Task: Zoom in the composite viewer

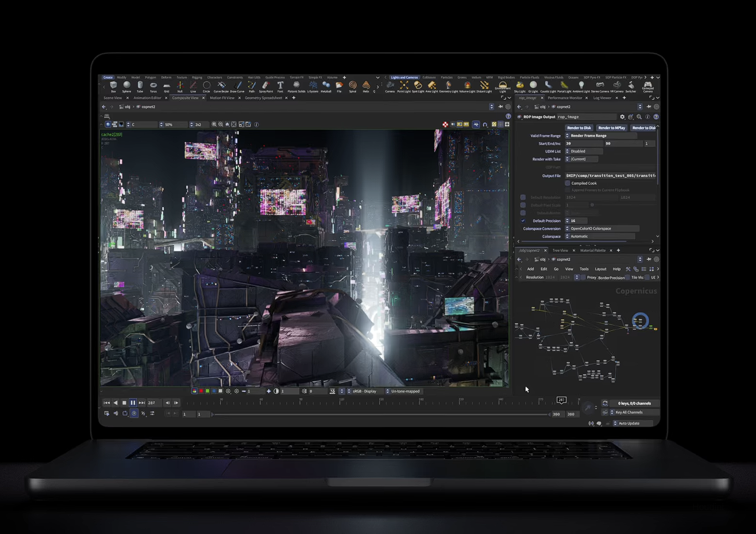Action: [x=214, y=124]
